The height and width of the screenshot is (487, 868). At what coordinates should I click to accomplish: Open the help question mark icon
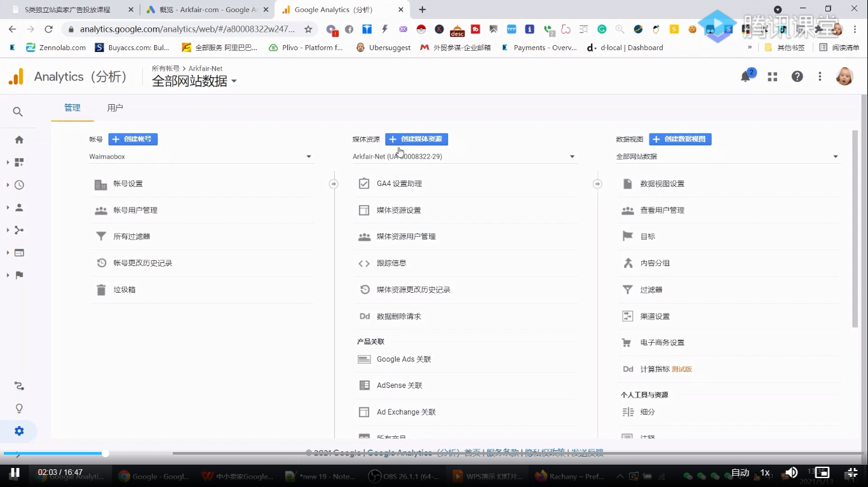pos(796,76)
